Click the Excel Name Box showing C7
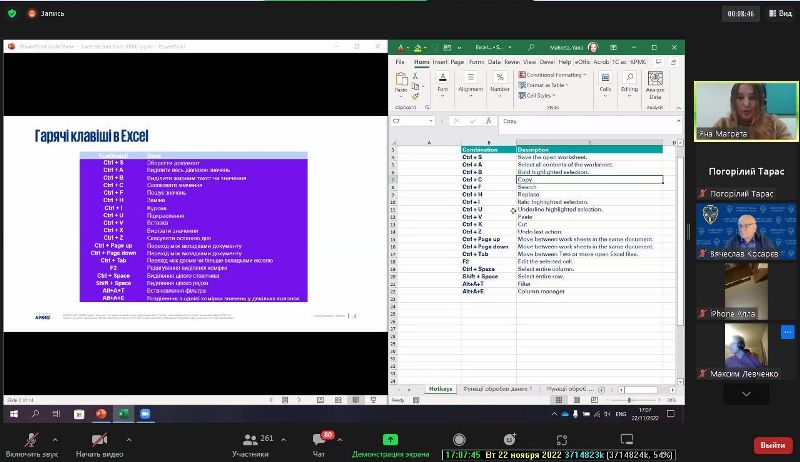 pos(410,121)
